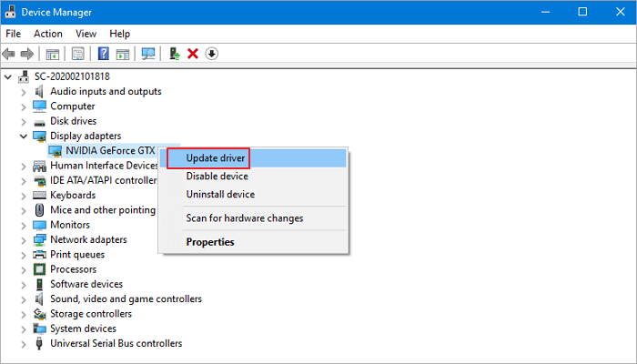Click the Storage controllers category icon
The height and width of the screenshot is (364, 637).
point(39,314)
